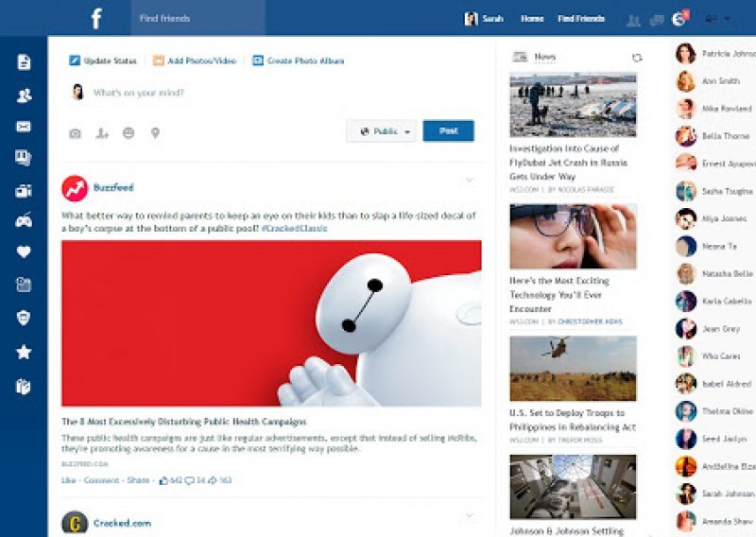Open the Public audience dropdown
Viewport: 756px width, 537px height.
point(381,131)
